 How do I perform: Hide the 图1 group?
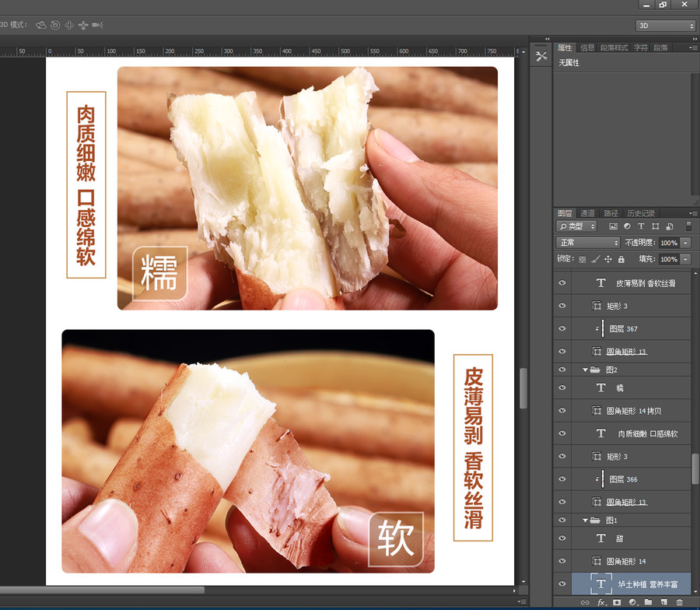click(x=562, y=520)
